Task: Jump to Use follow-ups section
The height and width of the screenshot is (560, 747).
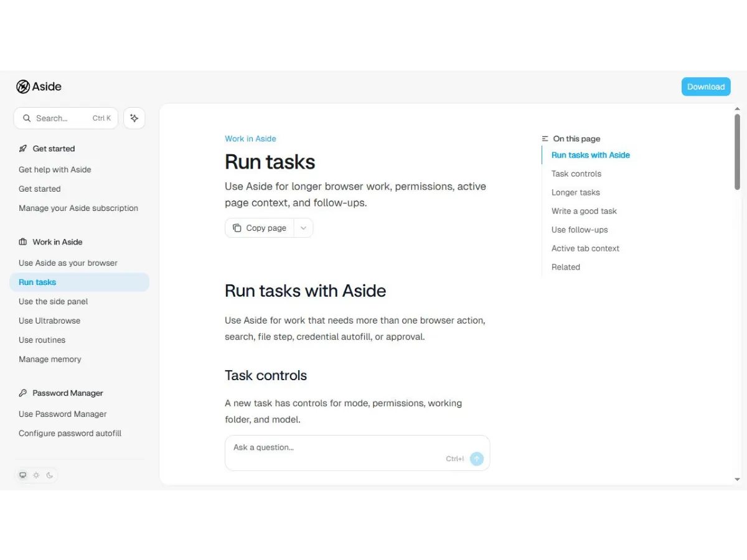Action: (580, 230)
